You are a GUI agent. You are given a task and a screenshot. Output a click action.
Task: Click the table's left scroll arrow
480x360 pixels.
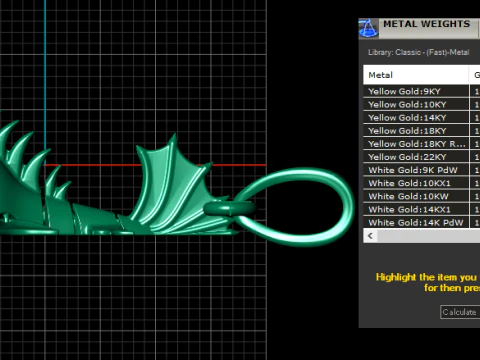[370, 236]
